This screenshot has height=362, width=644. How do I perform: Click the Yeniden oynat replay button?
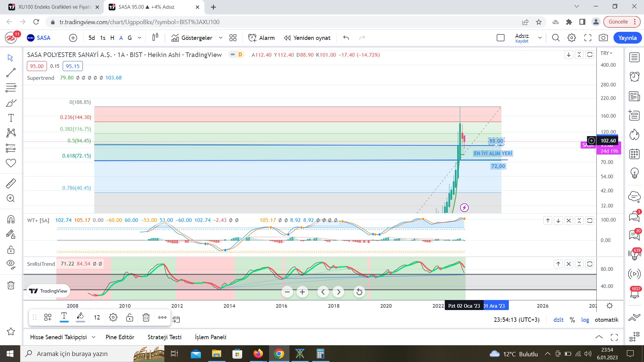point(307,38)
